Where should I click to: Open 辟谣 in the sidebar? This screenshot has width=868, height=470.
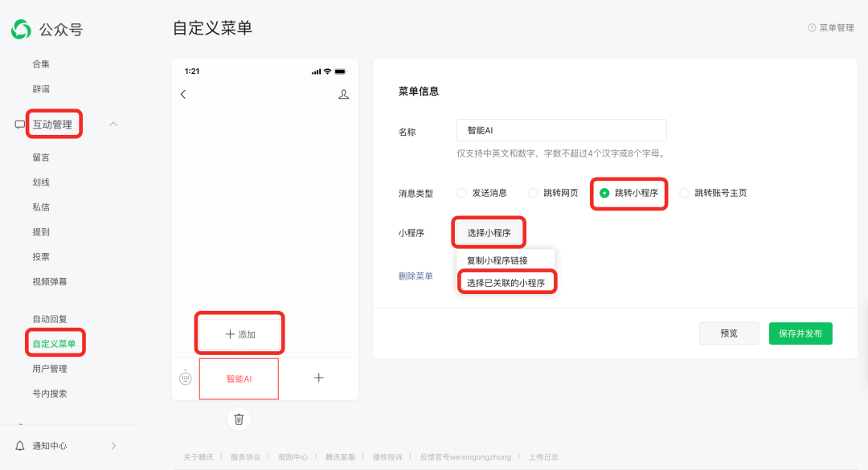[41, 89]
